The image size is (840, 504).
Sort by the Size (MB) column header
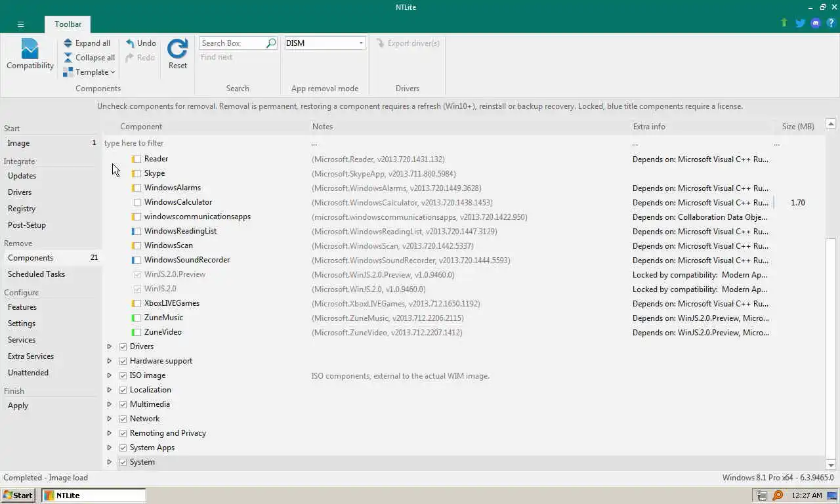click(798, 127)
